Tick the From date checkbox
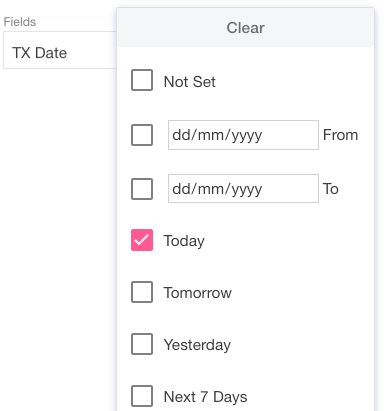 (142, 135)
